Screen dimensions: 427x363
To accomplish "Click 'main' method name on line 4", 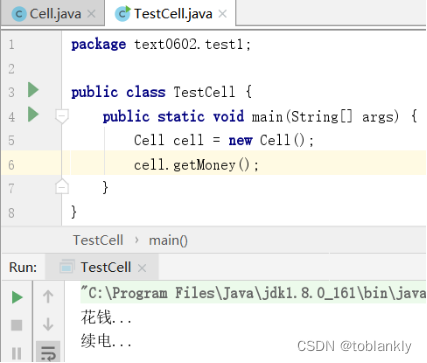I will pyautogui.click(x=267, y=117).
